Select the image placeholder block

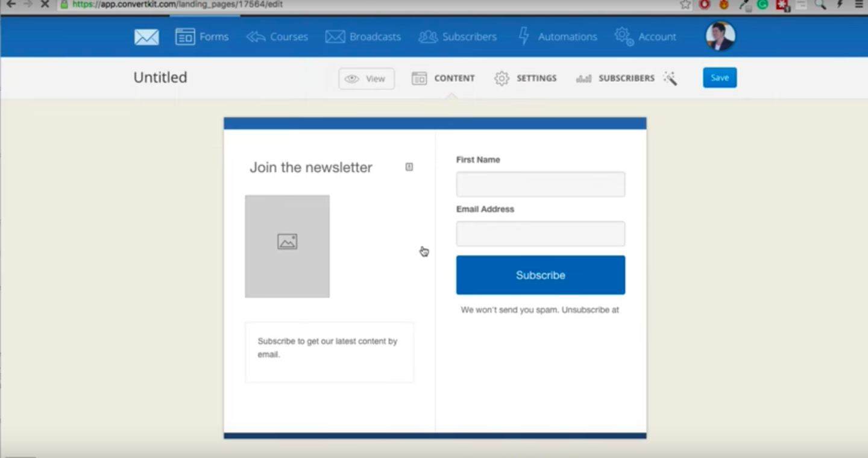(287, 246)
